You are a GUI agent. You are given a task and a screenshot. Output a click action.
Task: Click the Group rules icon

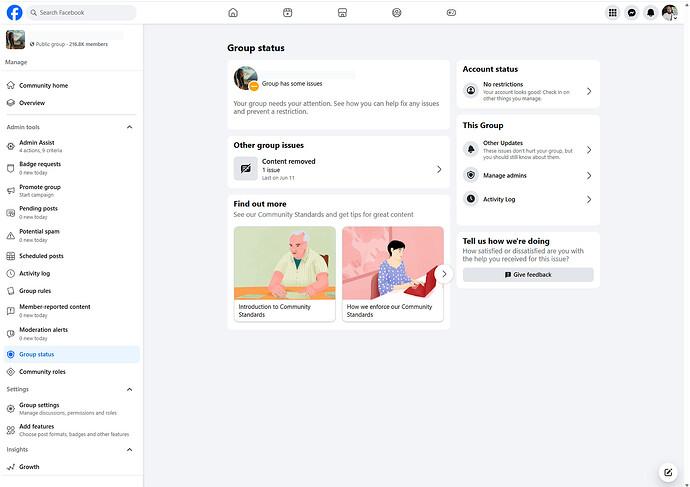click(x=11, y=291)
